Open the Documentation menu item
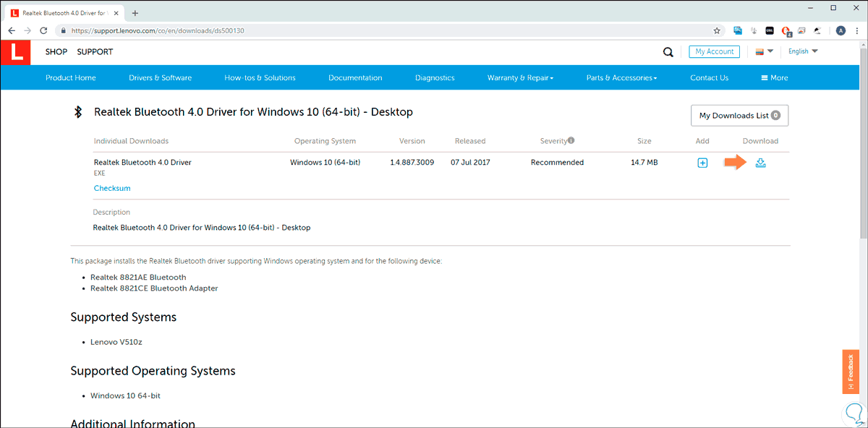This screenshot has height=428, width=868. 355,78
